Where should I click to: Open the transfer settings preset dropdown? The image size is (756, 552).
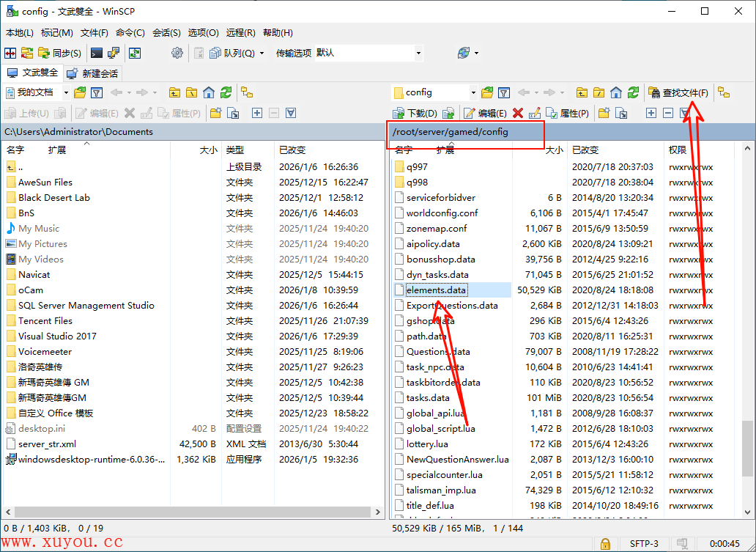click(418, 53)
